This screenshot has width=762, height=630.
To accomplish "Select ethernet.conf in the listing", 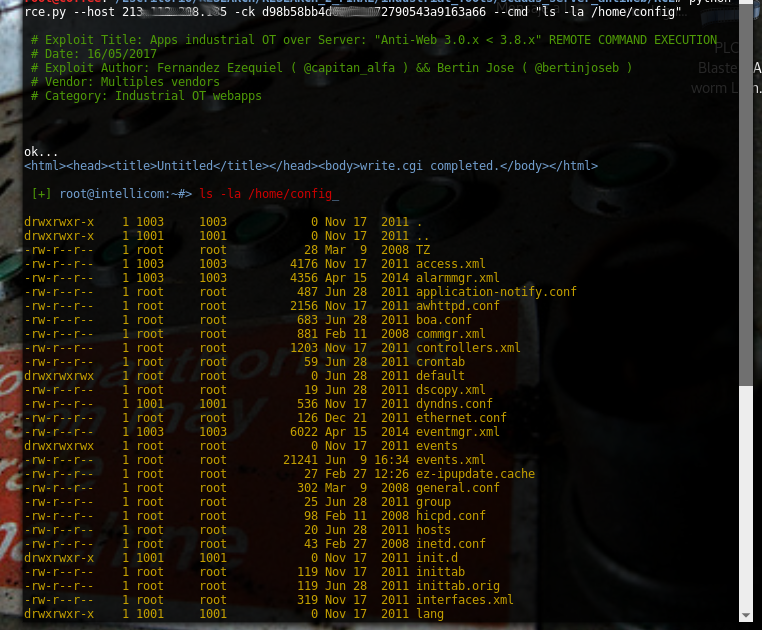I will click(x=461, y=418).
